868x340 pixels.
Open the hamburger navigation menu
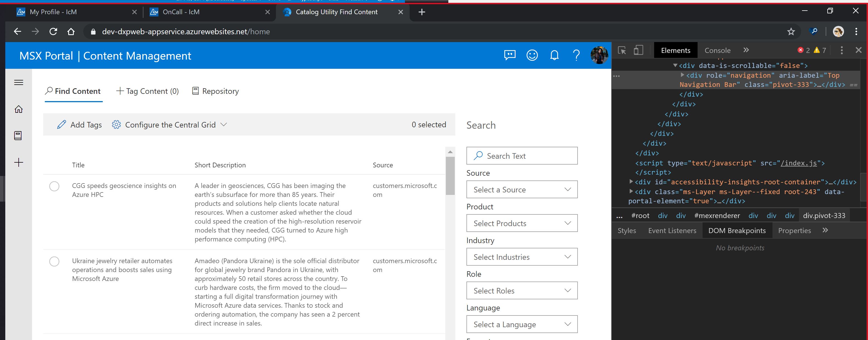coord(19,82)
